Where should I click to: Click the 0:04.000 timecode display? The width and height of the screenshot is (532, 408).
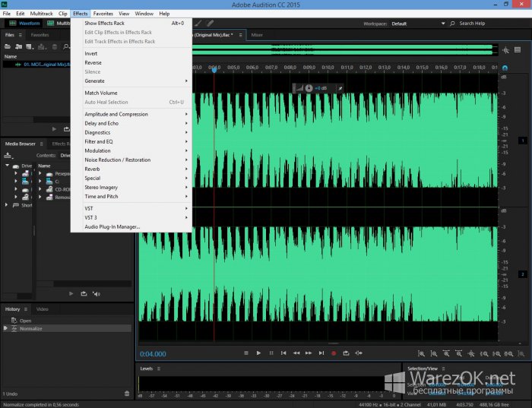tap(153, 354)
